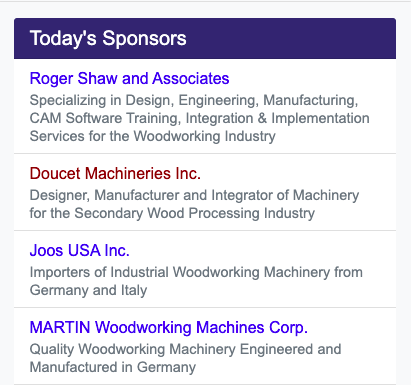Image resolution: width=411 pixels, height=385 pixels.
Task: Click "USA" in the Joos sponsor link
Action: click(84, 250)
